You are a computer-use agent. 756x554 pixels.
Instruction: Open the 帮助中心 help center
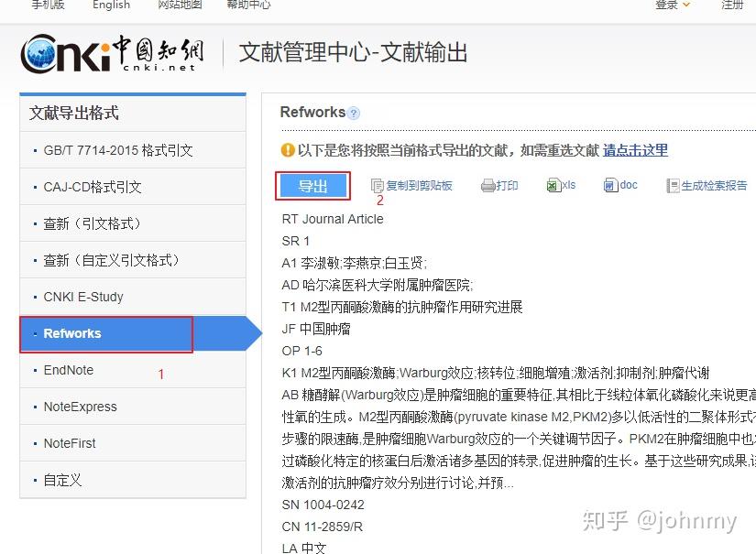pyautogui.click(x=248, y=5)
